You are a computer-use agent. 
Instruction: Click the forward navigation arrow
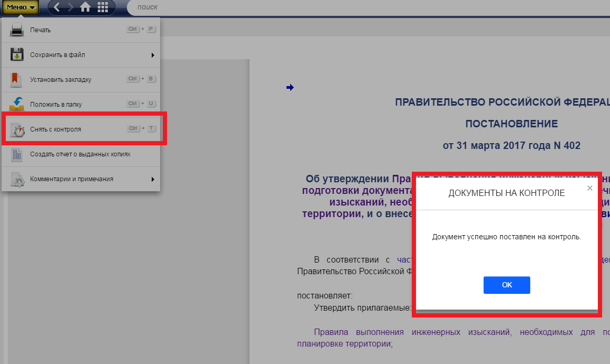70,7
